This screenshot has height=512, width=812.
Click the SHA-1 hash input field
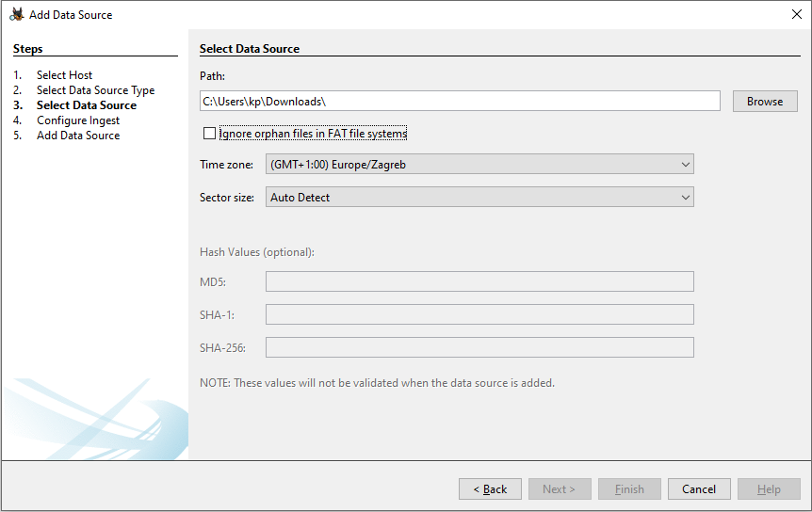click(479, 314)
